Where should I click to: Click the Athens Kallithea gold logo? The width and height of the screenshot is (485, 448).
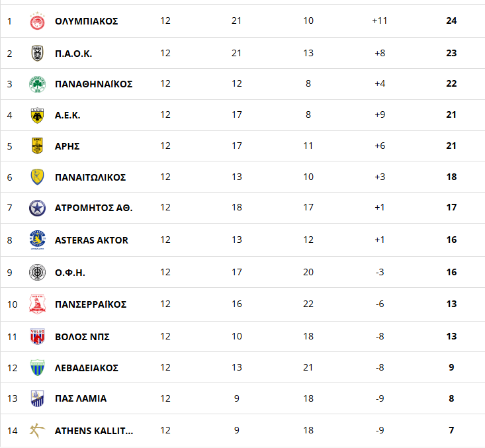click(38, 431)
